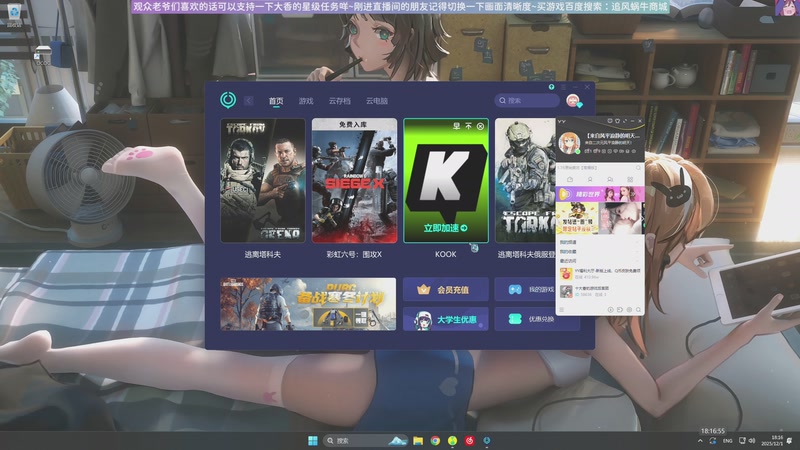Open the 彩虹六号:围攻X game card
800x450 pixels.
coord(354,181)
